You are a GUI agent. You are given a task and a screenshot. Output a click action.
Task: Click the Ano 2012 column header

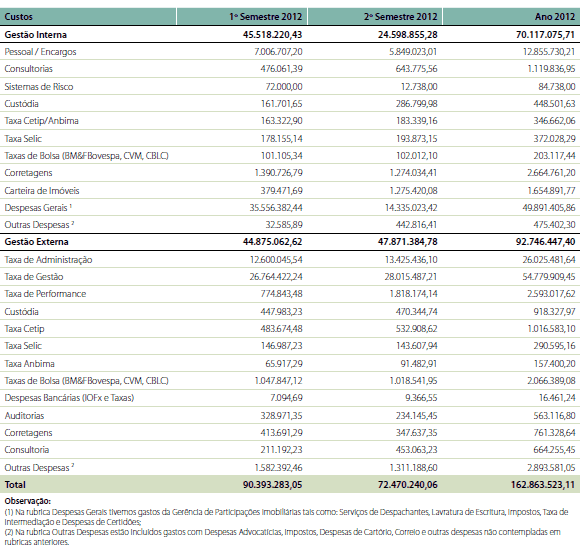click(555, 17)
